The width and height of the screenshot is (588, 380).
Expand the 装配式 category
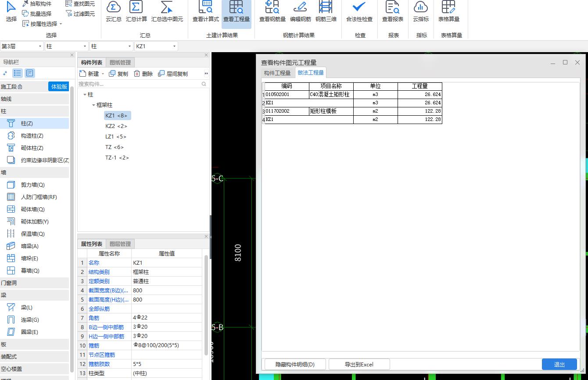34,357
